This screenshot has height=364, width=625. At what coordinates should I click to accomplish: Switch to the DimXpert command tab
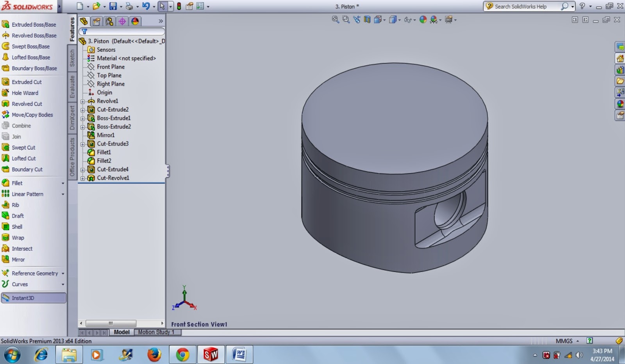pos(72,117)
